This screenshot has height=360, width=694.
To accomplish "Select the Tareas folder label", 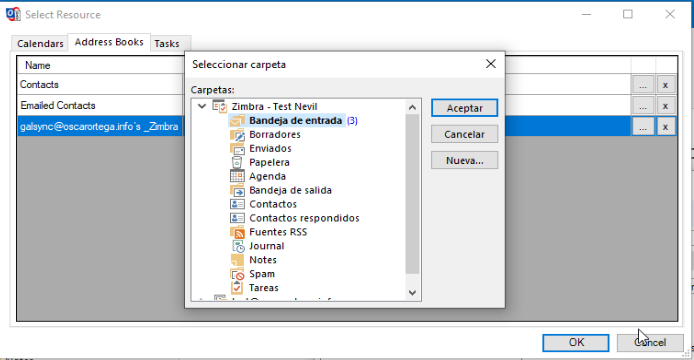I will (x=264, y=288).
